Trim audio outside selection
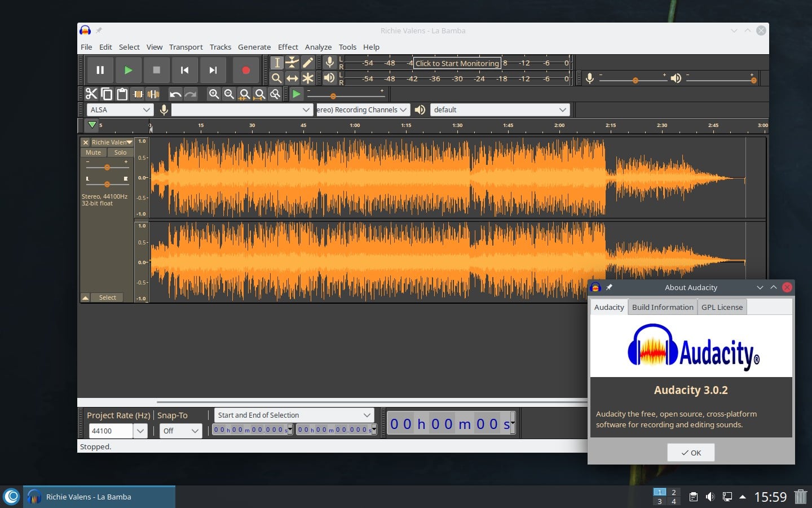 [x=138, y=94]
